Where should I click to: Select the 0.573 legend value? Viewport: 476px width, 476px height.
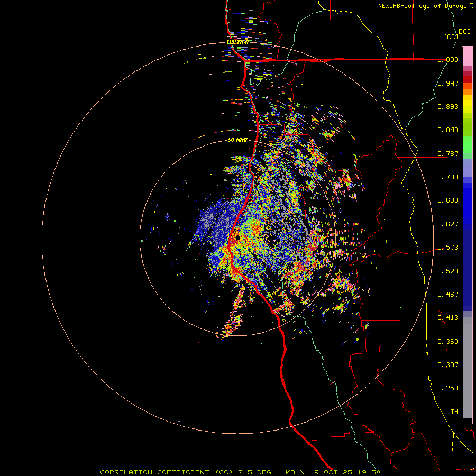point(448,248)
